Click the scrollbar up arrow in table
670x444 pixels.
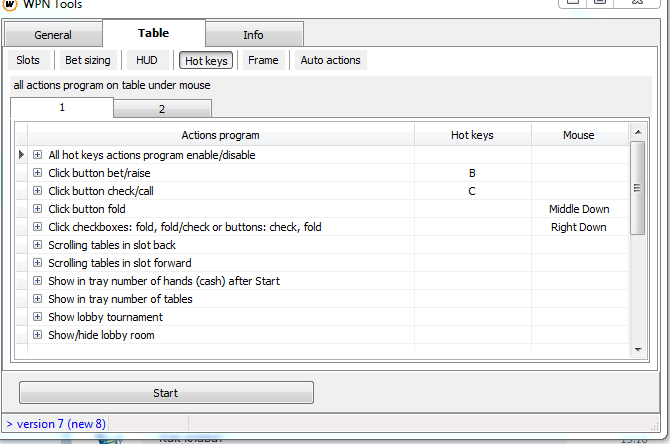tap(638, 132)
